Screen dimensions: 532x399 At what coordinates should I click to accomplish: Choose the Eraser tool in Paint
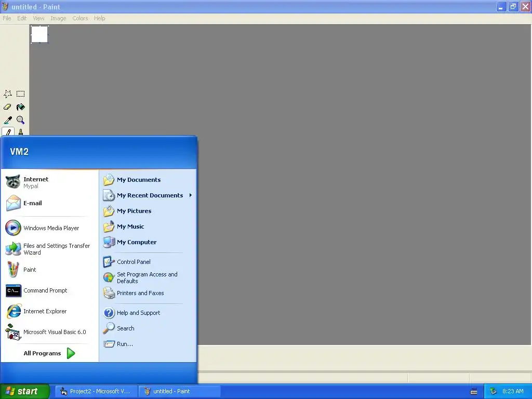coord(8,107)
